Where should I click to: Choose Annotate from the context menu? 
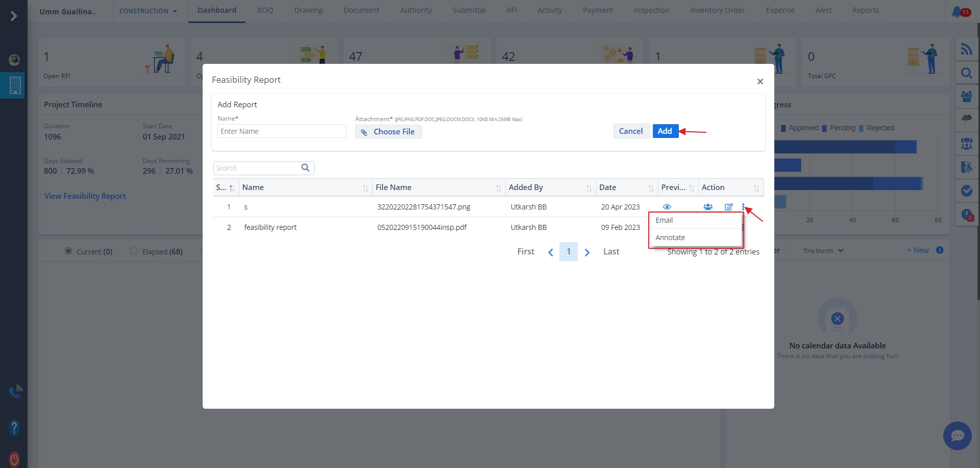[670, 238]
